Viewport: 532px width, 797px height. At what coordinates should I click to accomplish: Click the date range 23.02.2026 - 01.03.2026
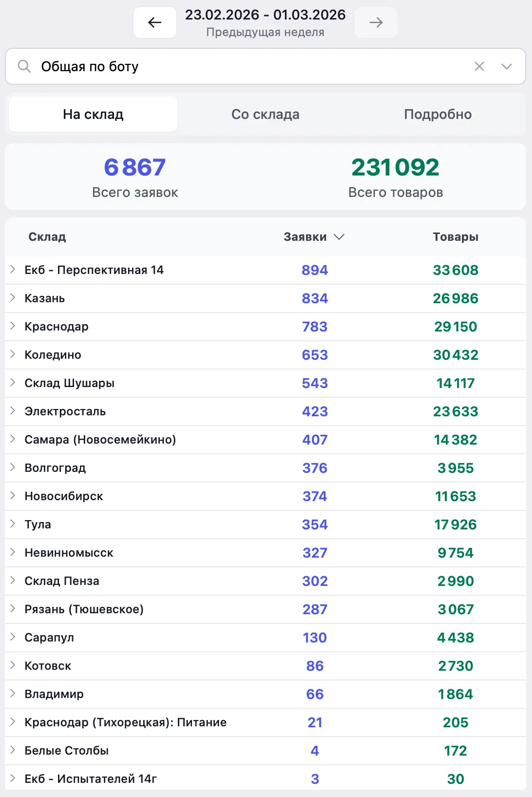[x=265, y=15]
